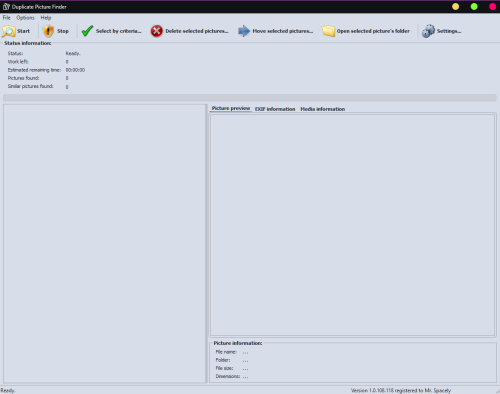500x394 pixels.
Task: Click the empty duplicate results list panel
Action: click(105, 244)
